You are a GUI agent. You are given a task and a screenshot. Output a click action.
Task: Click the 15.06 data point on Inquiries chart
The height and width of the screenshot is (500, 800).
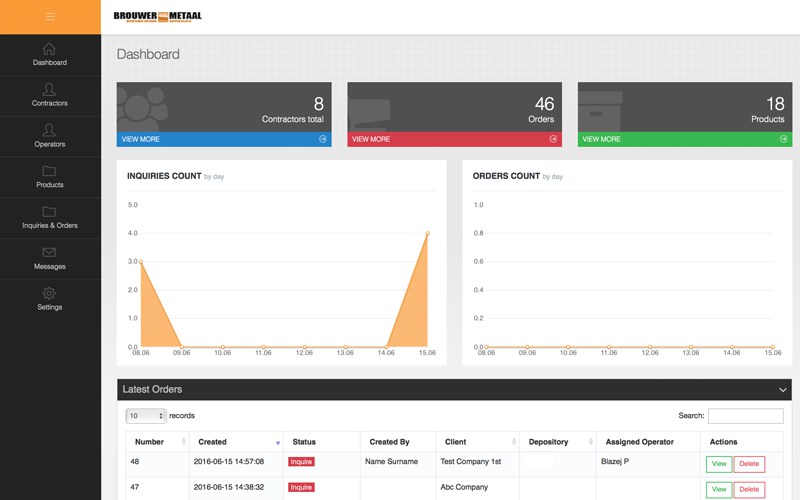tap(427, 233)
